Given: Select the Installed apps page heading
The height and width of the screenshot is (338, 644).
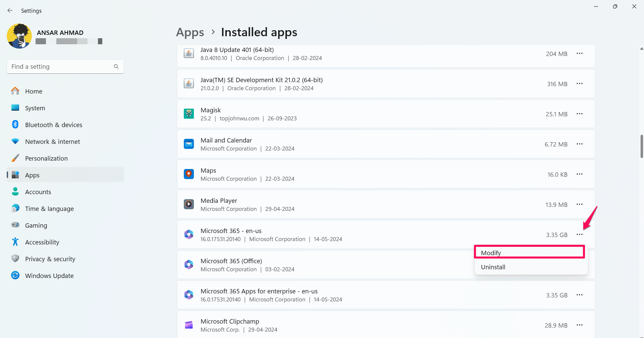Looking at the screenshot, I should 259,32.
